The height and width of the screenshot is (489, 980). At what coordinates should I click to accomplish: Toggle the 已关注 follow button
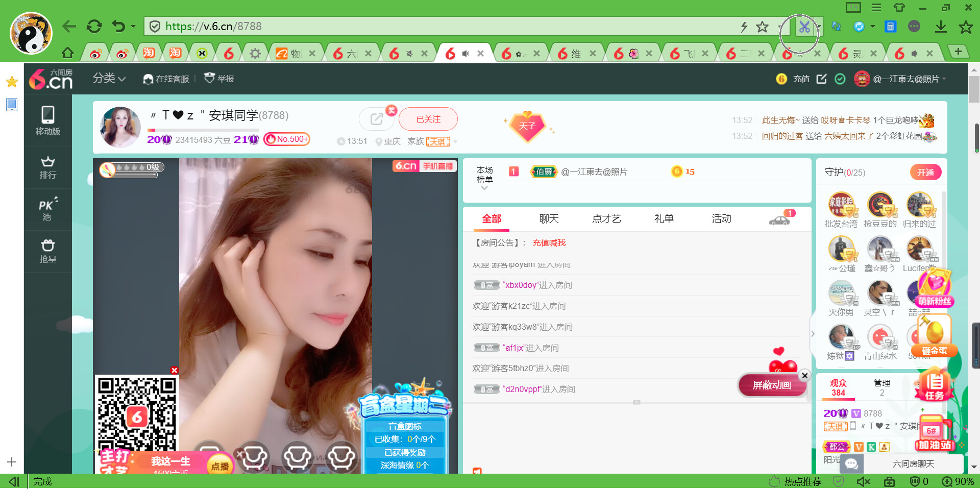coord(428,119)
